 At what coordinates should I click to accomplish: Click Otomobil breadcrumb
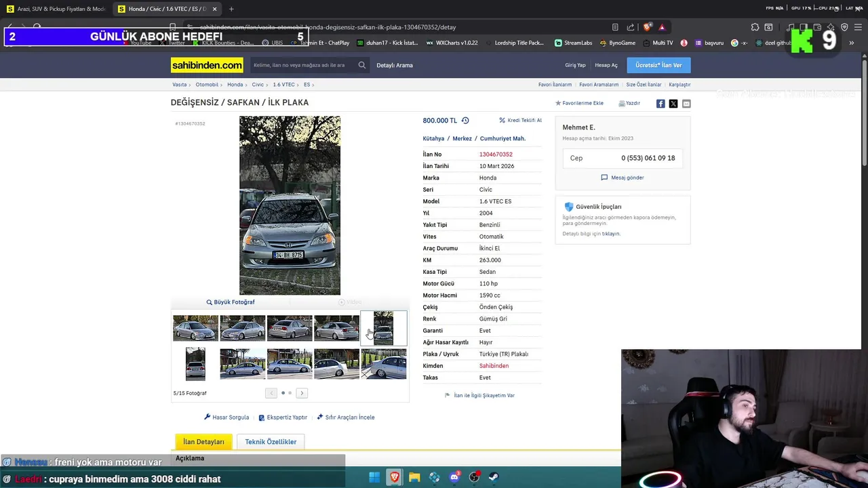[207, 85]
